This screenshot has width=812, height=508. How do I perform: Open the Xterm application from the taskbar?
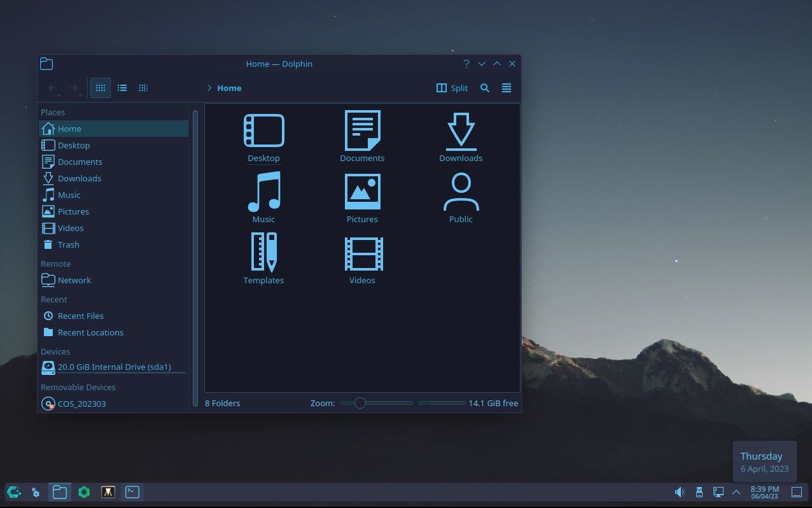coord(108,491)
